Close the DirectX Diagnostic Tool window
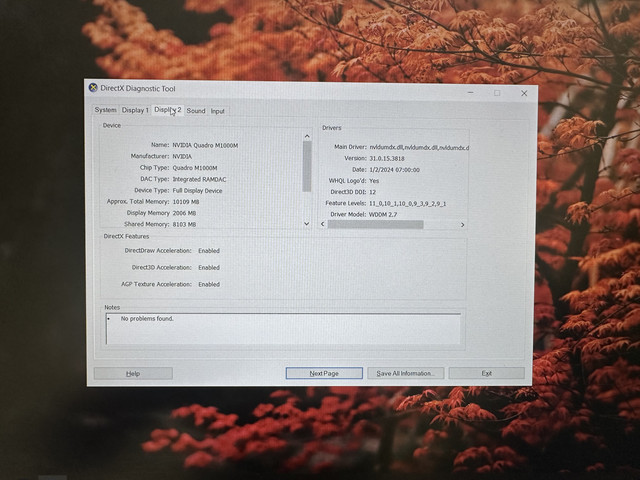Viewport: 640px width, 480px height. click(524, 93)
